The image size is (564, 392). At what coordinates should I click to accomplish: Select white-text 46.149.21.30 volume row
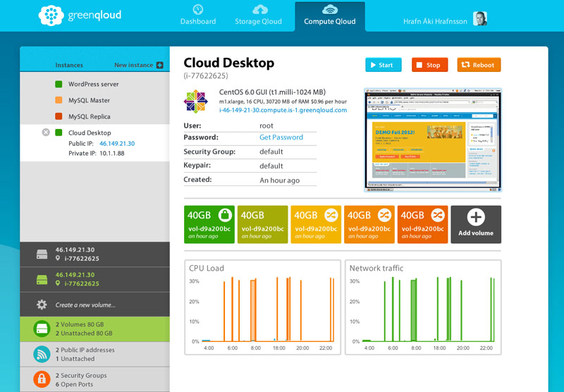pos(94,255)
